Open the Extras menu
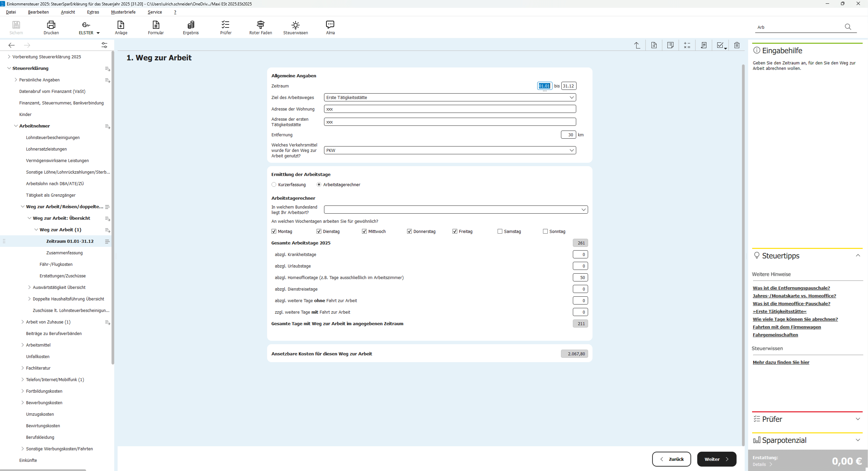The width and height of the screenshot is (868, 471). click(x=93, y=12)
